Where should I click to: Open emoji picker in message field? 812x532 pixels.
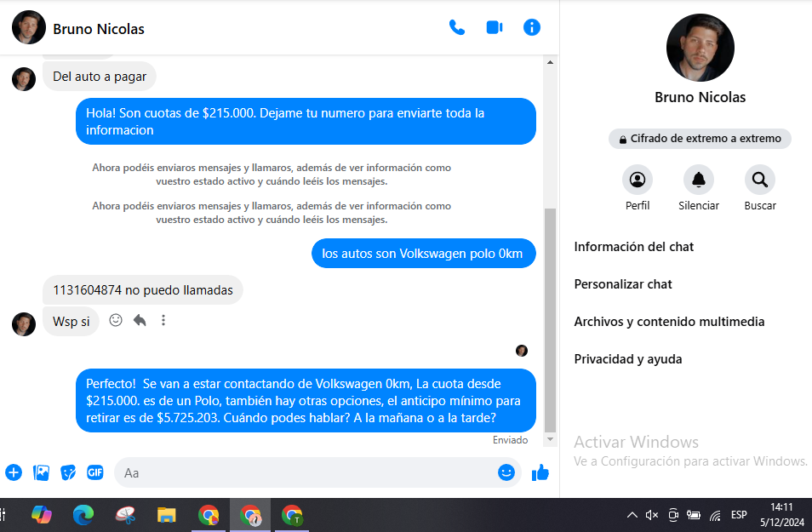(506, 472)
